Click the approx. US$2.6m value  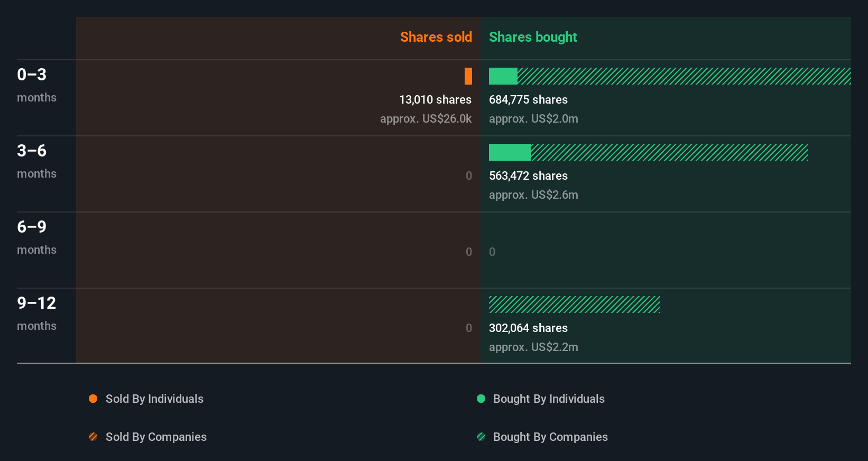533,195
